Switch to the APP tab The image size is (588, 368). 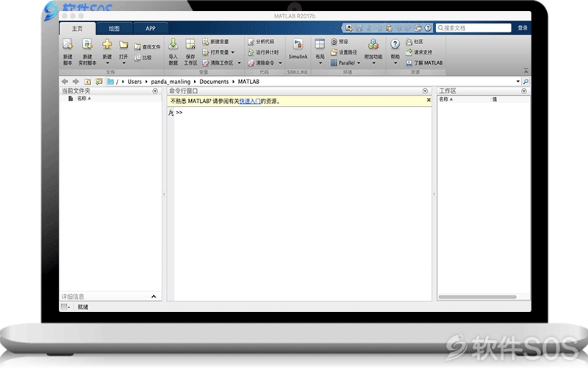pos(151,29)
